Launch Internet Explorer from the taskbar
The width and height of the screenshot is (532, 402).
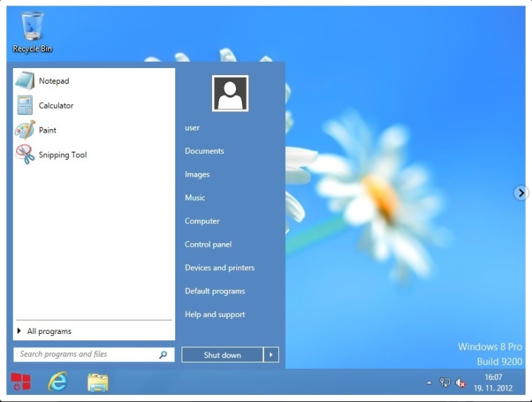(57, 383)
